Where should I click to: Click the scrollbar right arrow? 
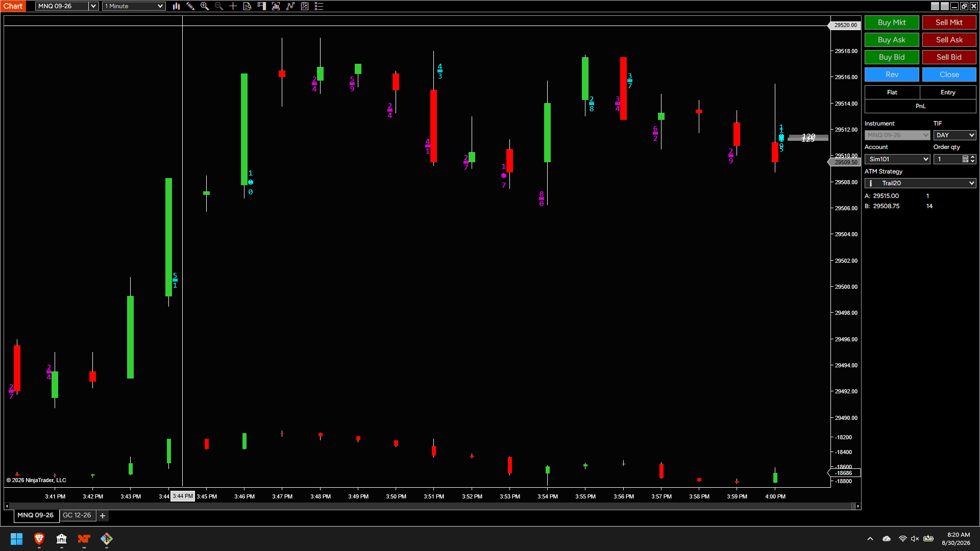pos(858,506)
